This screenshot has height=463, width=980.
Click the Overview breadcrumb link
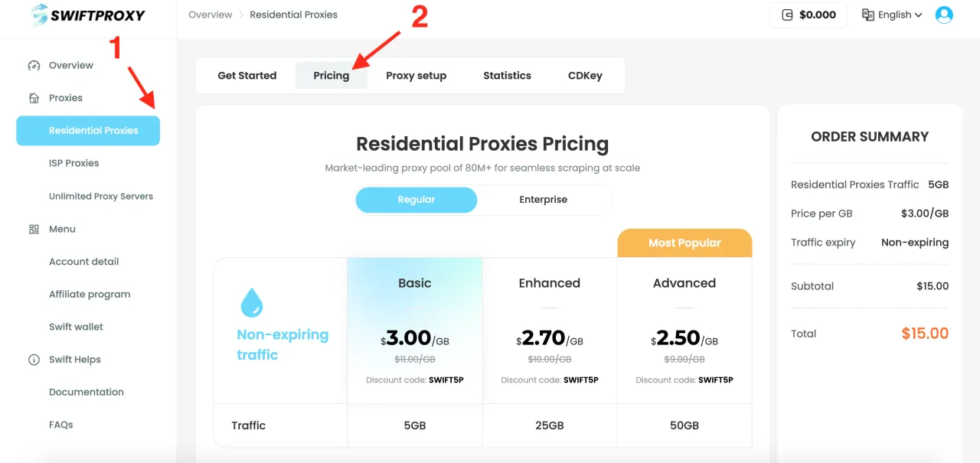pos(210,15)
